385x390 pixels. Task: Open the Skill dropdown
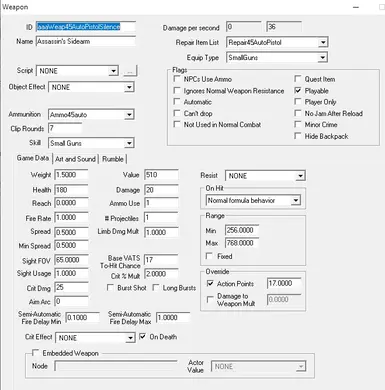tap(129, 143)
